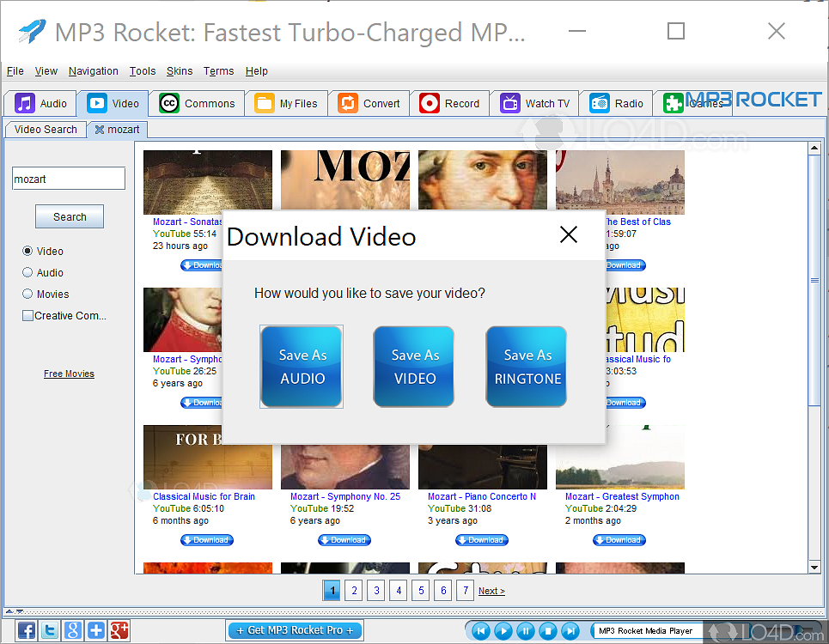Screen dimensions: 829x644
Task: Open the Record tab
Action: [x=449, y=103]
